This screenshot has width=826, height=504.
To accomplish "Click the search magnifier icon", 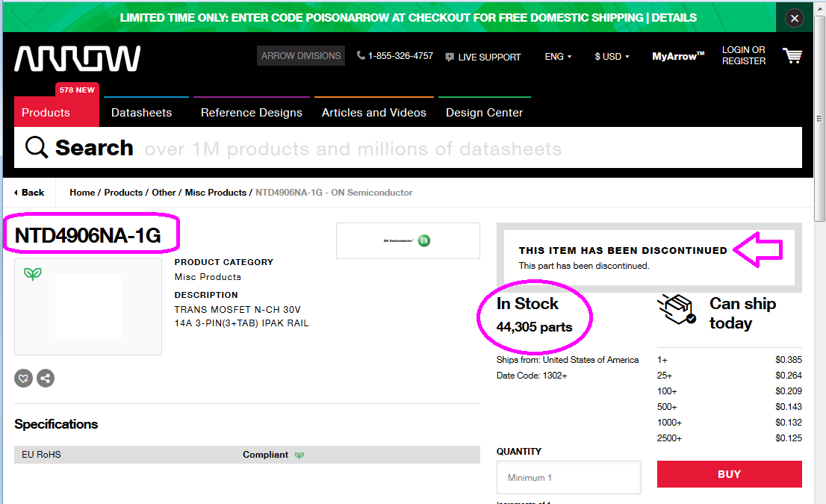I will (37, 147).
